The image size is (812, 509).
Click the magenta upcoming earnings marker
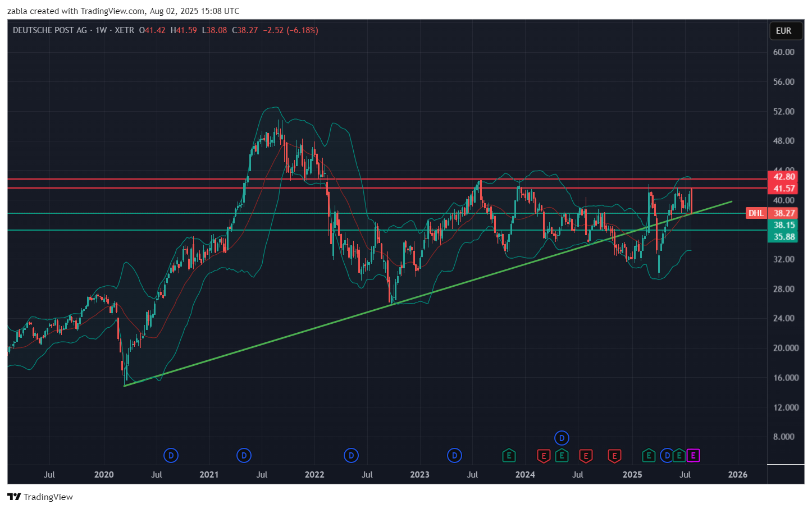pyautogui.click(x=694, y=455)
